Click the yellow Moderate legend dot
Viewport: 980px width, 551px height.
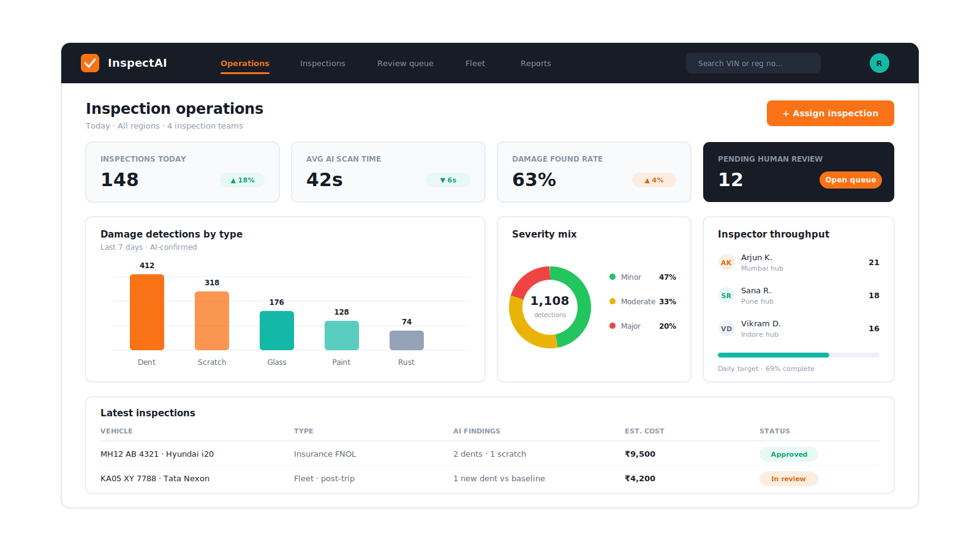click(612, 301)
